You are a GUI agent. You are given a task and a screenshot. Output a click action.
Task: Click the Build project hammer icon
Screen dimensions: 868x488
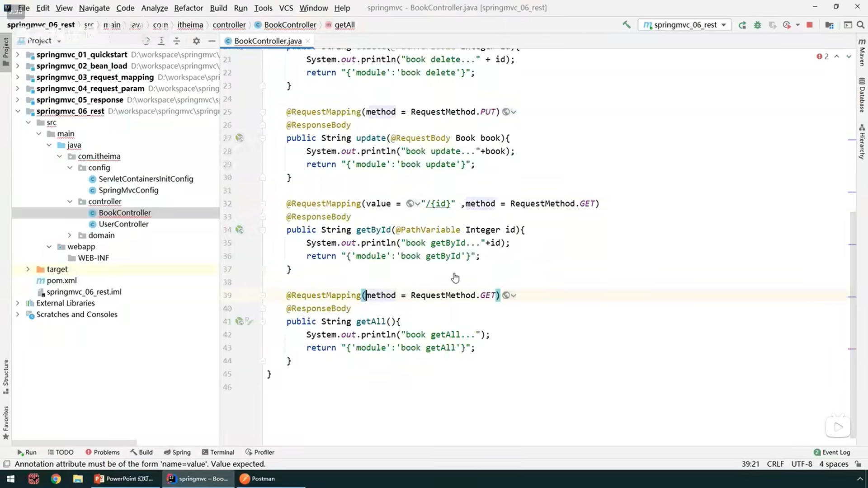(x=626, y=25)
